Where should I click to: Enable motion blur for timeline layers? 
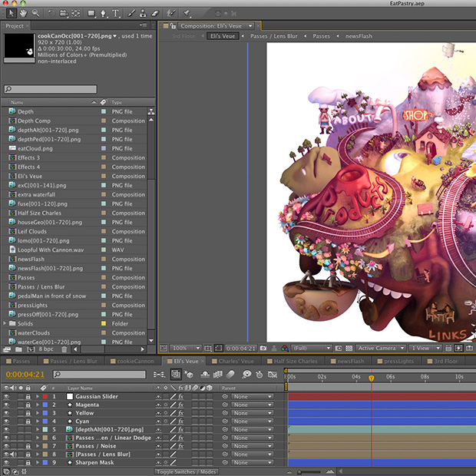pos(230,375)
